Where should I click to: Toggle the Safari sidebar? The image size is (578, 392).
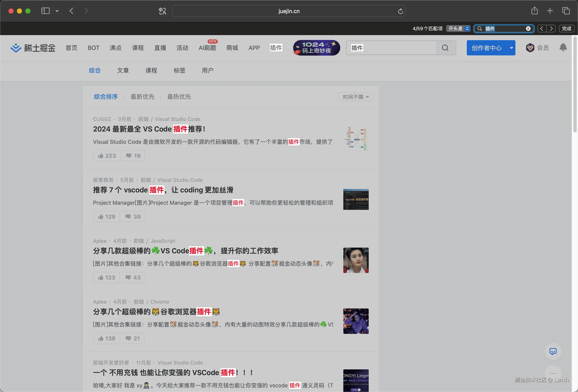coord(45,11)
